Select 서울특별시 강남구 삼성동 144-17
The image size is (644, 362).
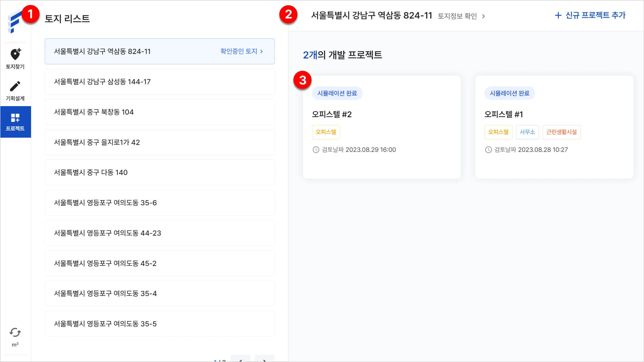coord(159,82)
